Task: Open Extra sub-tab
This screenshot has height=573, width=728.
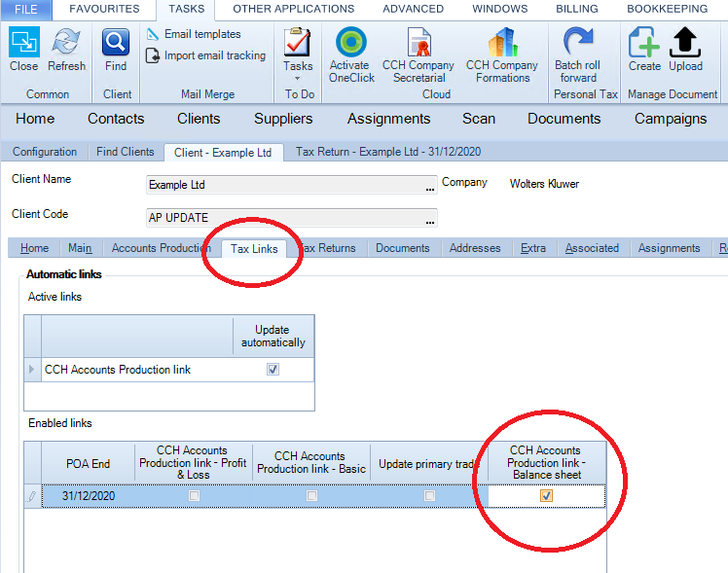Action: pos(533,248)
